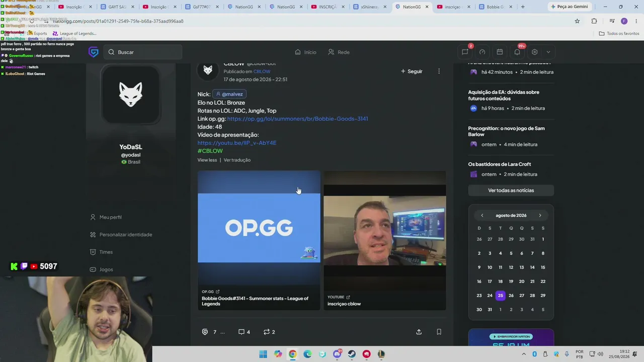This screenshot has width=644, height=362.
Task: Open the YouTube inscrição cblow video thumbnail
Action: 384,228
